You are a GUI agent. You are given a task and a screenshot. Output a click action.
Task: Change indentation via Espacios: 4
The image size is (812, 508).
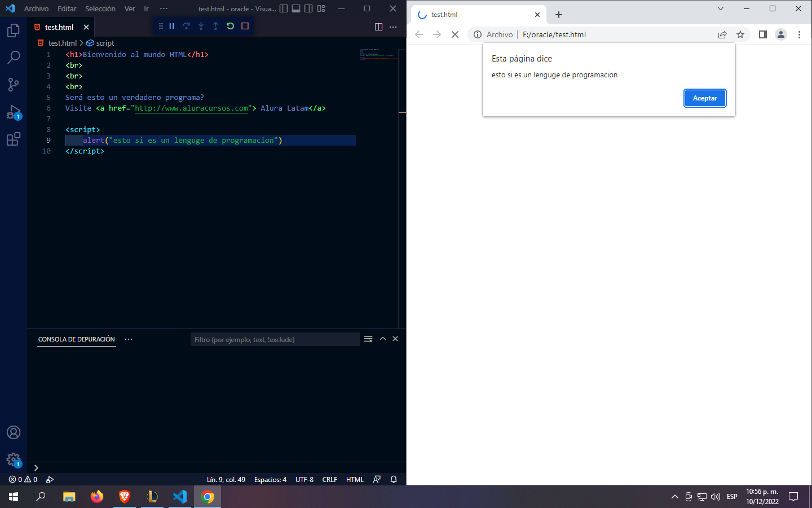click(270, 479)
